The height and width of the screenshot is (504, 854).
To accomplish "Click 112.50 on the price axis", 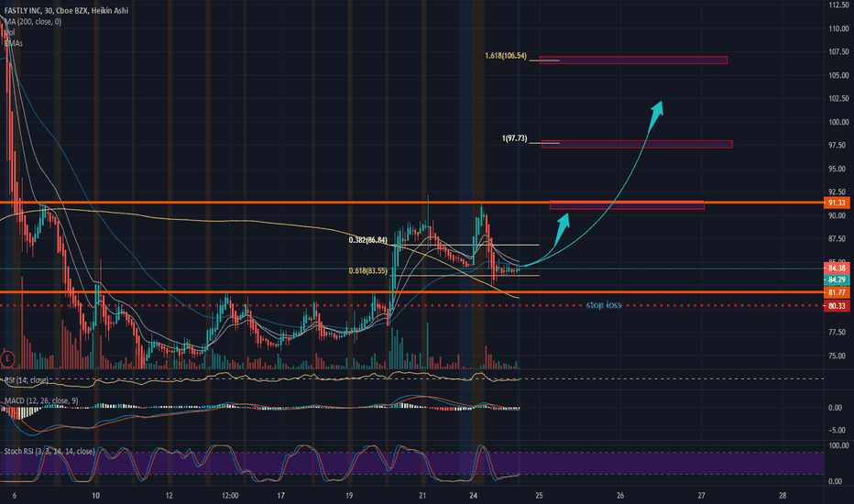I will pos(838,5).
